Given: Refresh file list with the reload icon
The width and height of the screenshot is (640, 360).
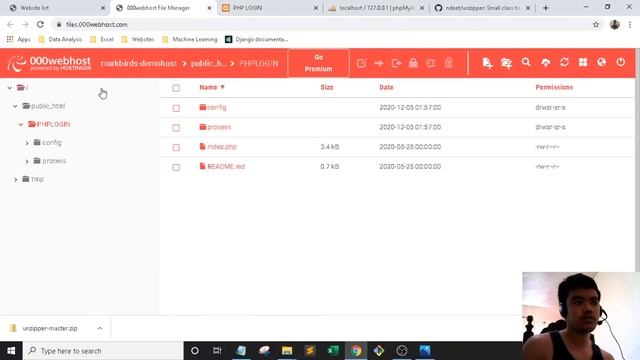Looking at the screenshot, I should (x=564, y=62).
